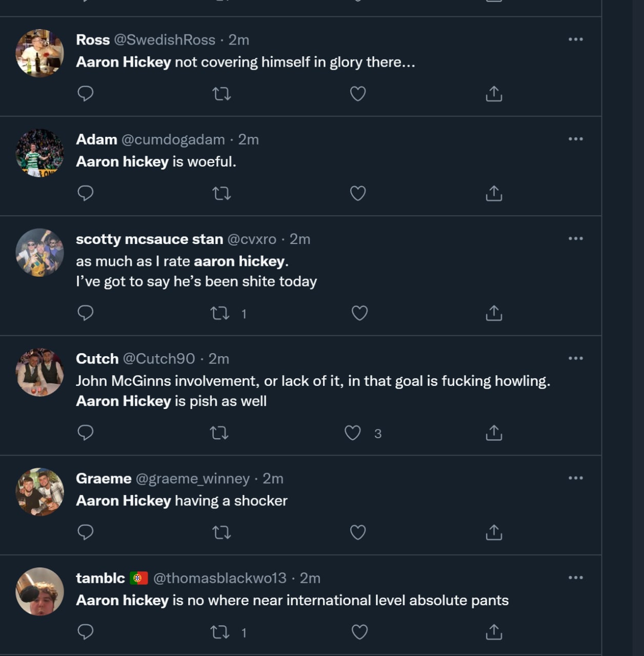The image size is (644, 656).
Task: Open more options on Ross's tweet
Action: click(x=575, y=39)
